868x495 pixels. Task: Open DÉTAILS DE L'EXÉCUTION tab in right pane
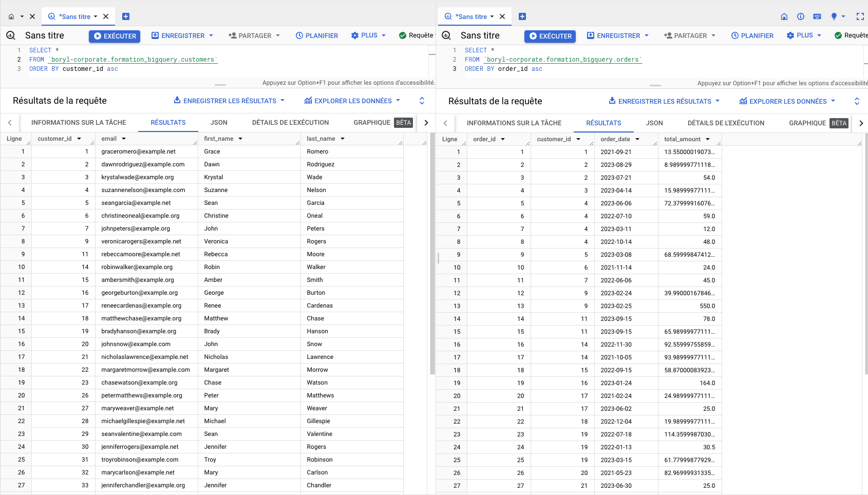[726, 123]
